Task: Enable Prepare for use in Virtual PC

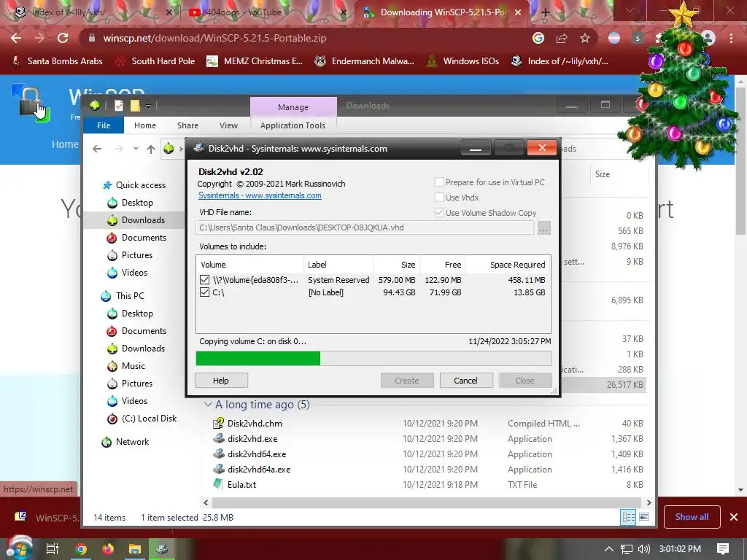Action: (439, 182)
